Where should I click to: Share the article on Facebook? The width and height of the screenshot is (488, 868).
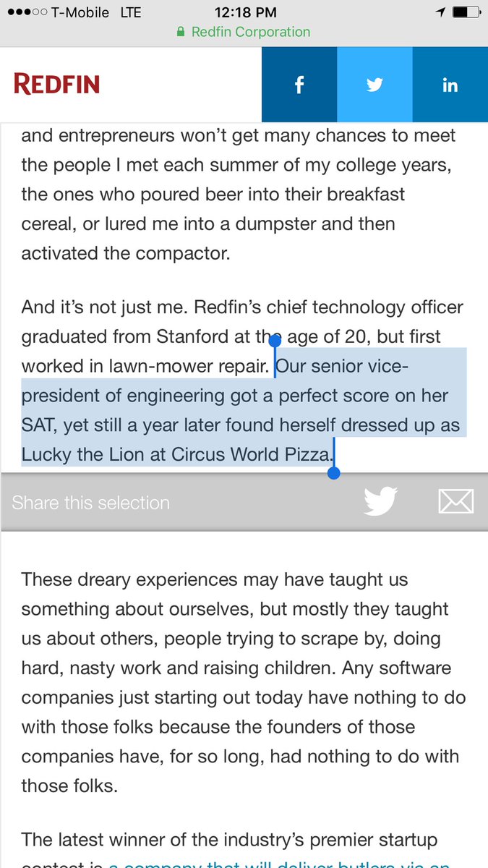pos(299,85)
